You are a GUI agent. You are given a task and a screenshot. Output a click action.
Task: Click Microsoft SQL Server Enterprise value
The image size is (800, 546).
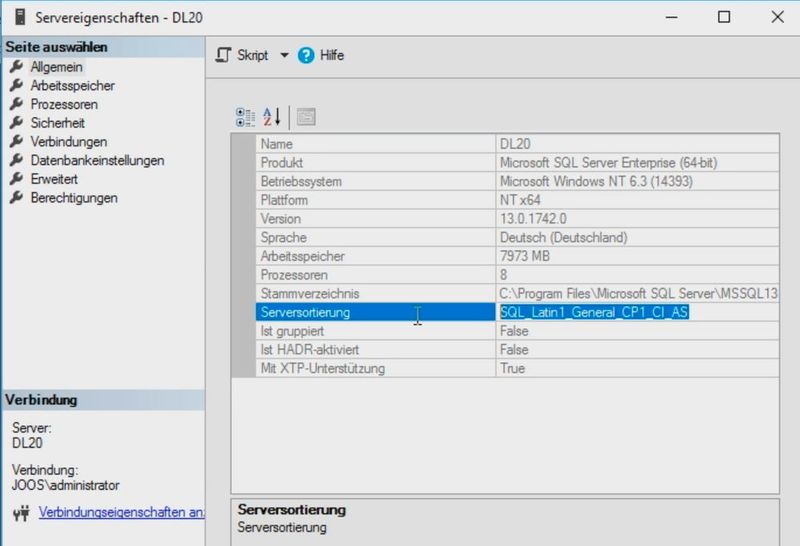pos(637,163)
